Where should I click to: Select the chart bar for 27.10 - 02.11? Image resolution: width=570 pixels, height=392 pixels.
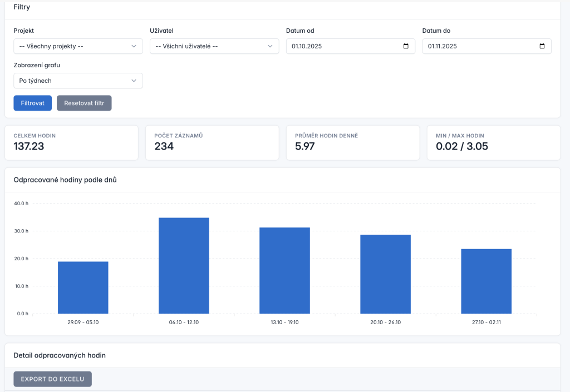486,281
